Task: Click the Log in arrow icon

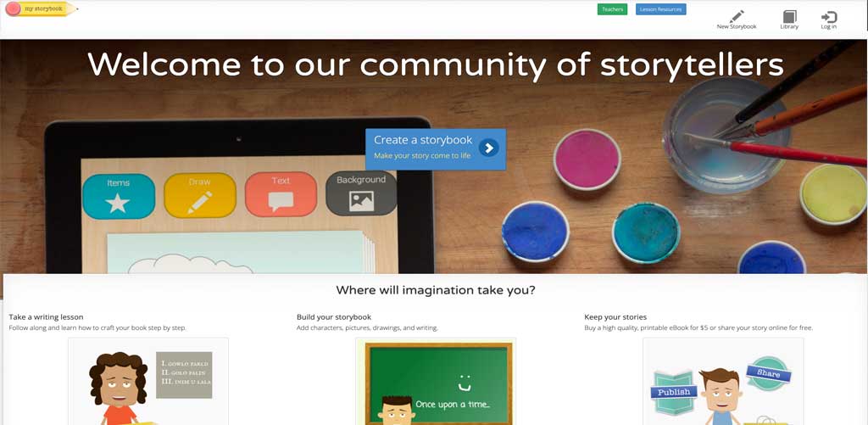Action: (829, 17)
